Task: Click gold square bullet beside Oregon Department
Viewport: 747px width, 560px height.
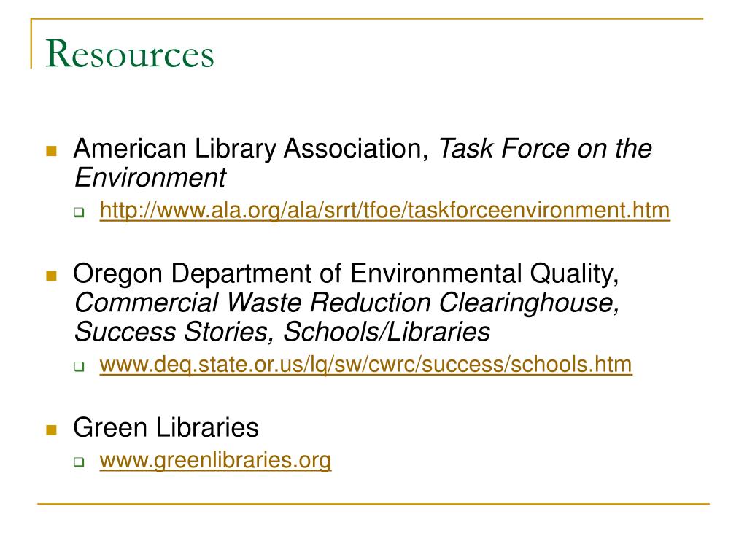Action: pyautogui.click(x=52, y=276)
